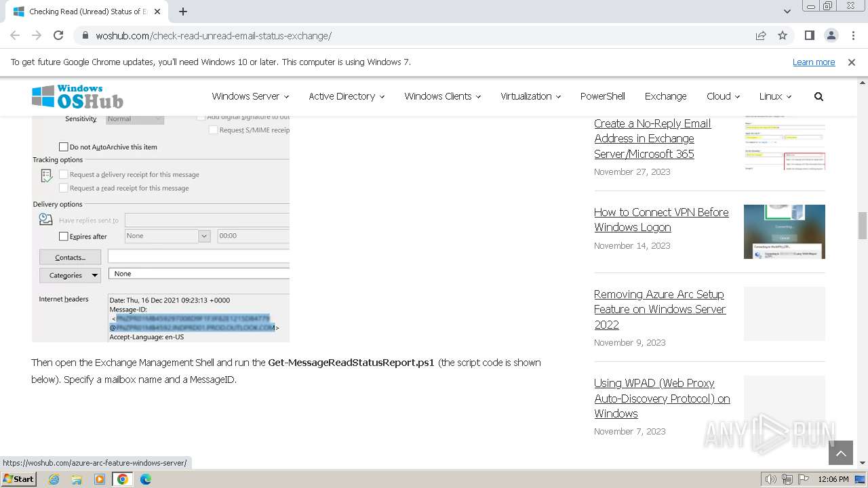Reload the page
Viewport: 868px width, 488px height.
tap(58, 35)
